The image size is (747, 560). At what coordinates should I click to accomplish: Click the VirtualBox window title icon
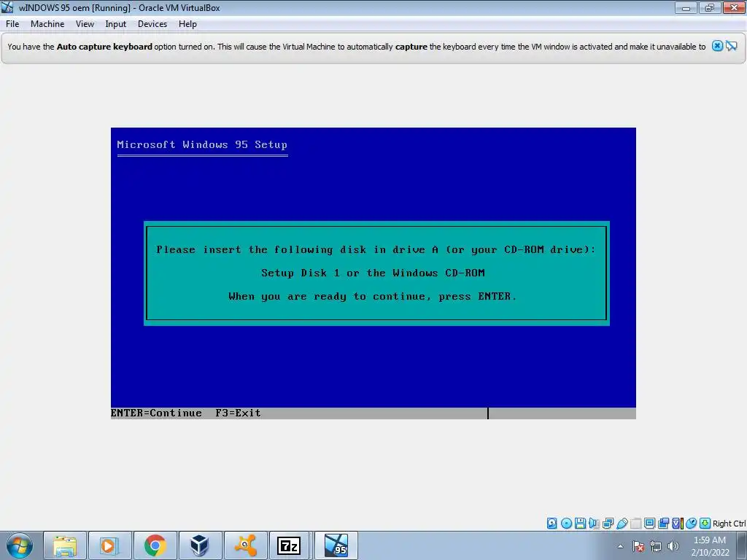coord(7,7)
